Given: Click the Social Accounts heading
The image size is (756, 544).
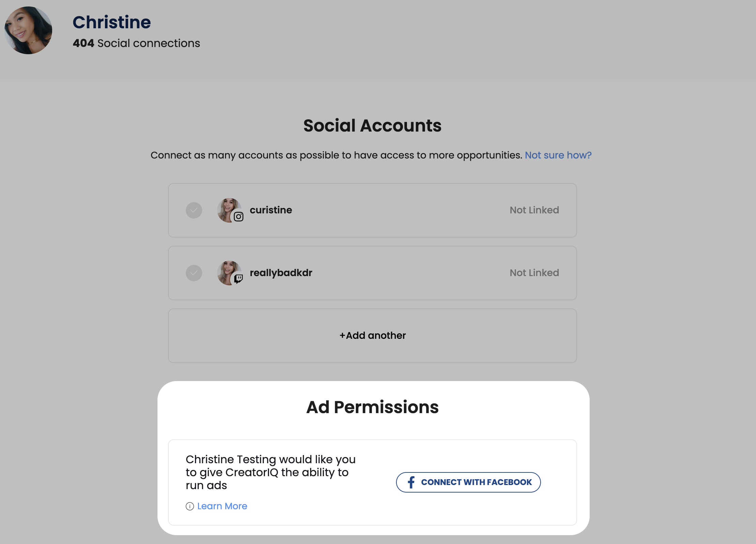Looking at the screenshot, I should (x=373, y=125).
